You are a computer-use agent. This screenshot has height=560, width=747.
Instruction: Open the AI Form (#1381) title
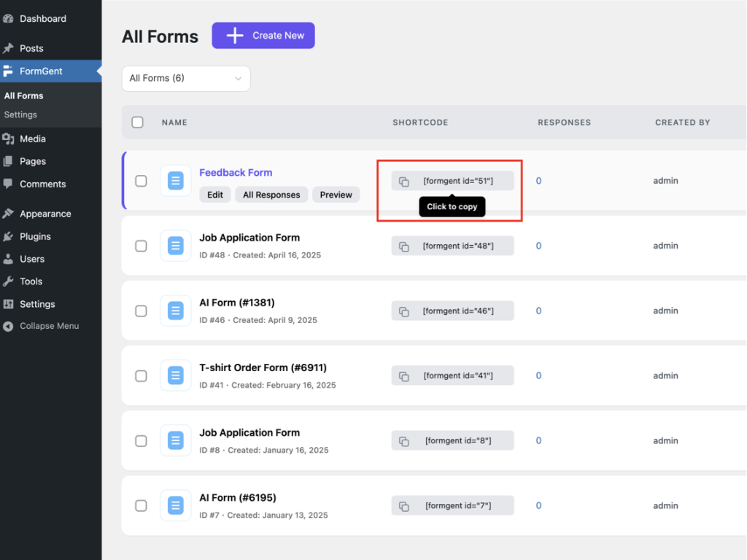[237, 303]
